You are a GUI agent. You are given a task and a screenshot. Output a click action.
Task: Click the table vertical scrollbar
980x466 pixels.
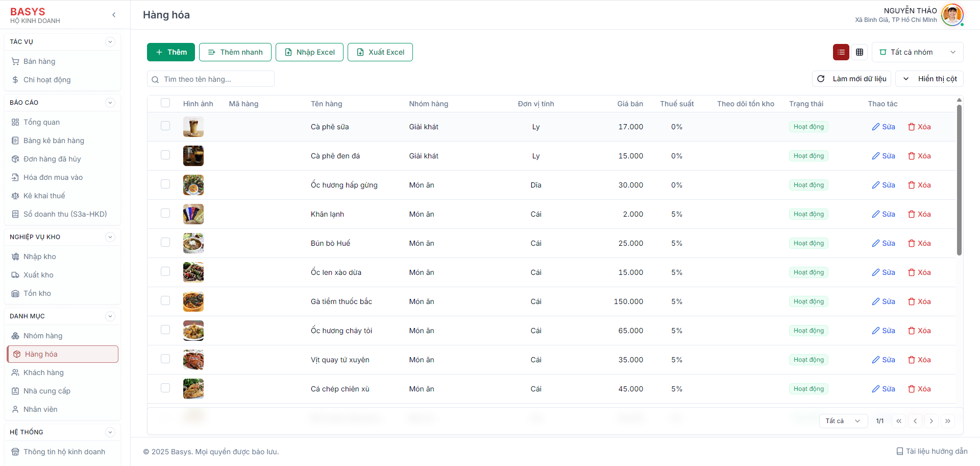[x=959, y=179]
